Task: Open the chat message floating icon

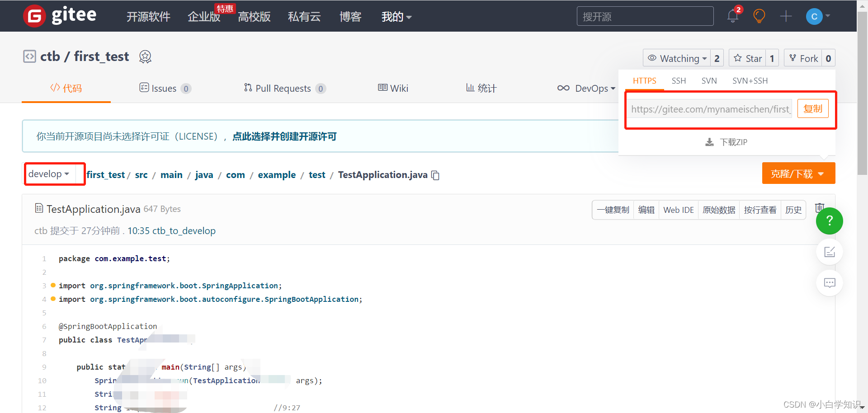Action: click(x=829, y=283)
